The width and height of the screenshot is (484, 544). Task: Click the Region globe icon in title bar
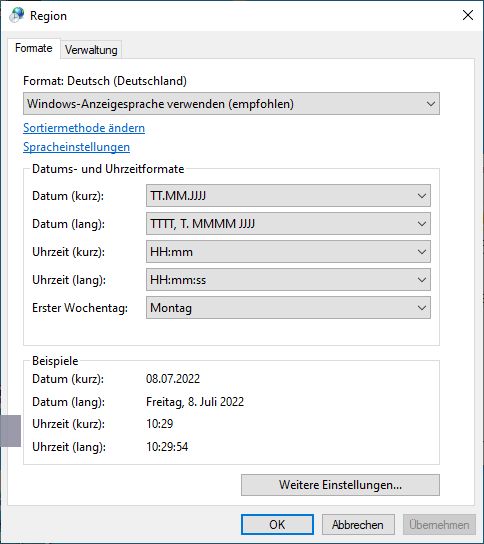point(17,15)
